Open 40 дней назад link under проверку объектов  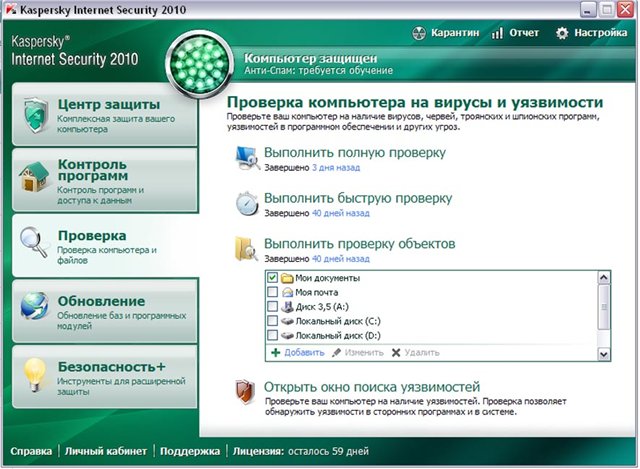[341, 259]
